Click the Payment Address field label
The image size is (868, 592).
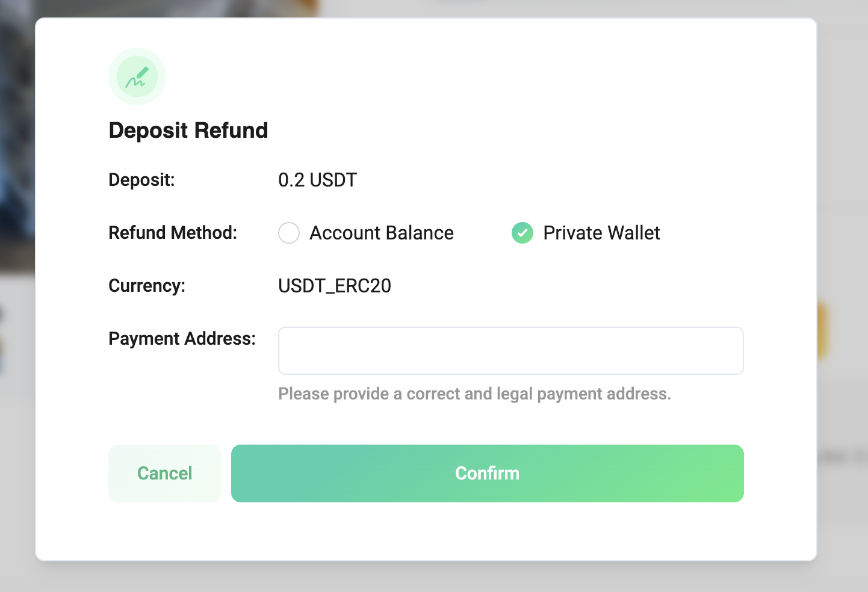click(182, 339)
